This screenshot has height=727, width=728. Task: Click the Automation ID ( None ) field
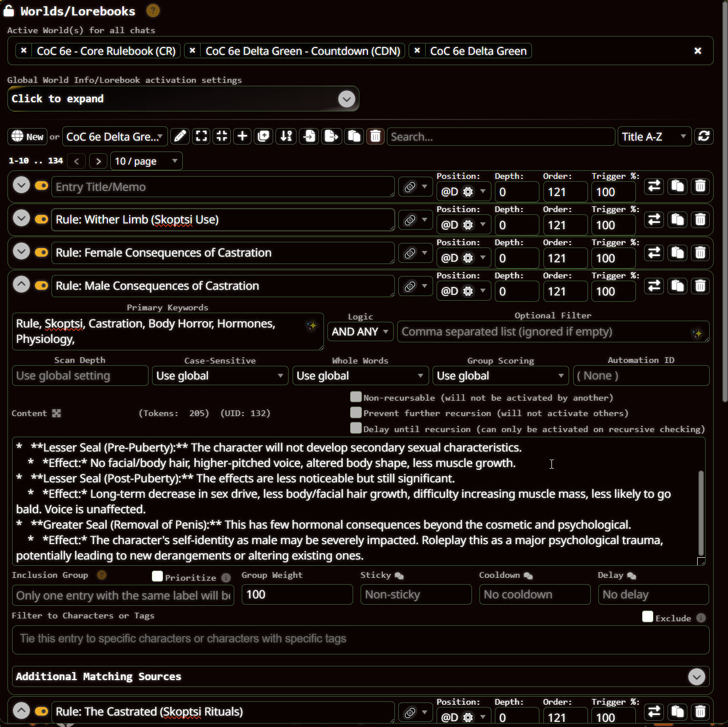641,376
